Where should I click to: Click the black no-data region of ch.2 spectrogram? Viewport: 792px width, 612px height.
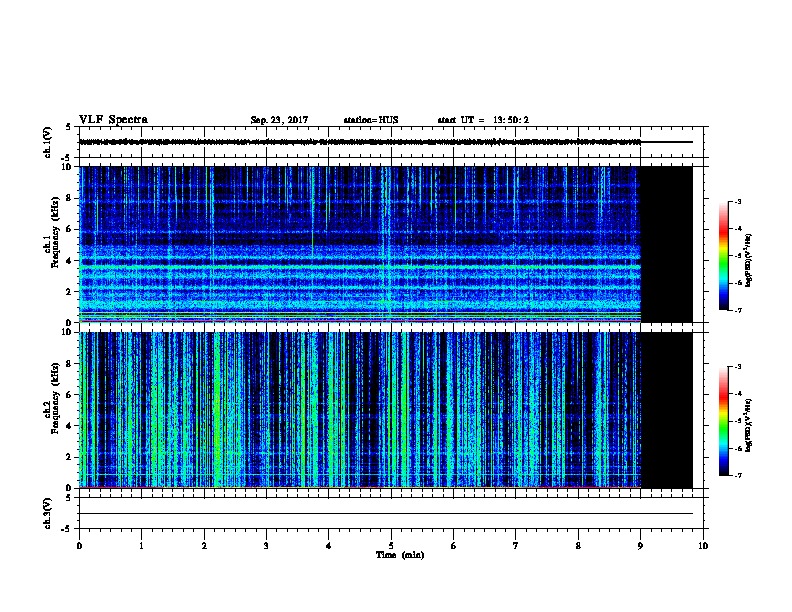coord(666,410)
